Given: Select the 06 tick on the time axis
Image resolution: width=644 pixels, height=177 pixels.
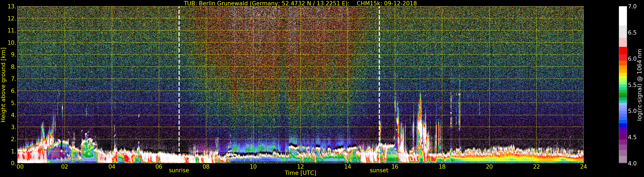Looking at the screenshot, I should pos(159,167).
